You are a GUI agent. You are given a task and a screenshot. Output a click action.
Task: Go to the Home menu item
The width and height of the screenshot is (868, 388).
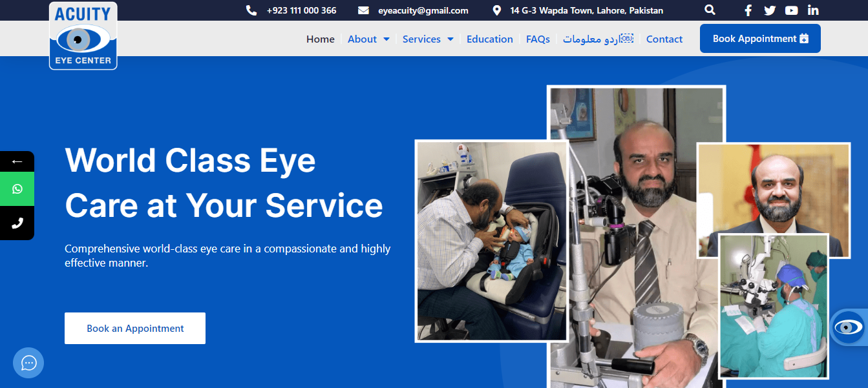[321, 39]
